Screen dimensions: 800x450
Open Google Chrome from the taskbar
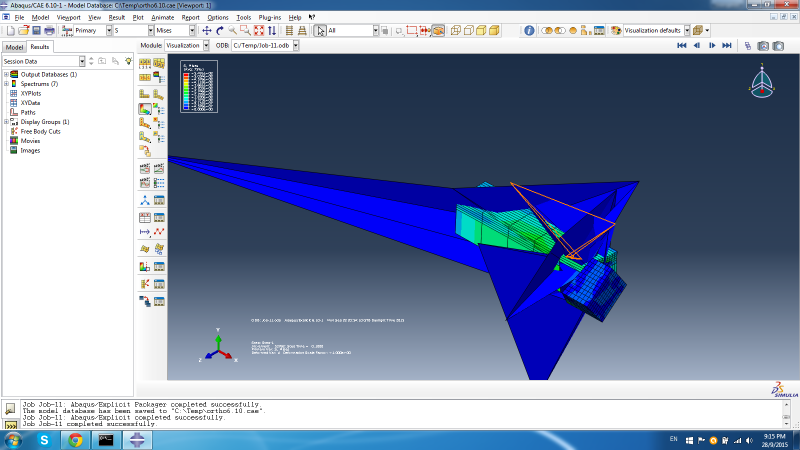(76, 440)
